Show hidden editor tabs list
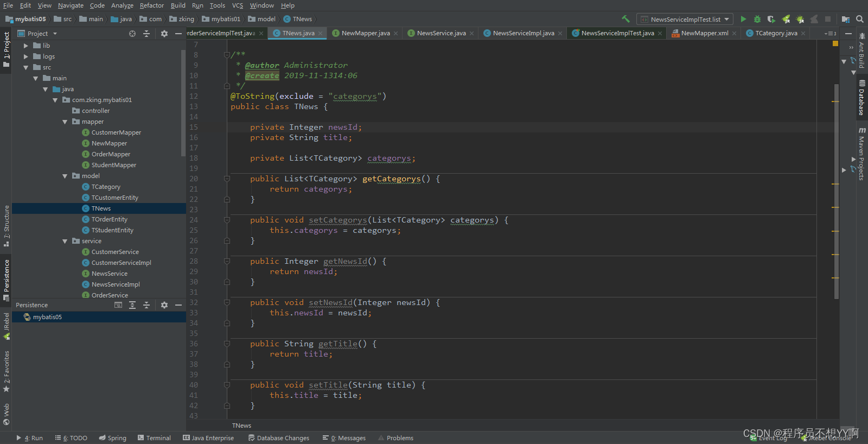 831,34
